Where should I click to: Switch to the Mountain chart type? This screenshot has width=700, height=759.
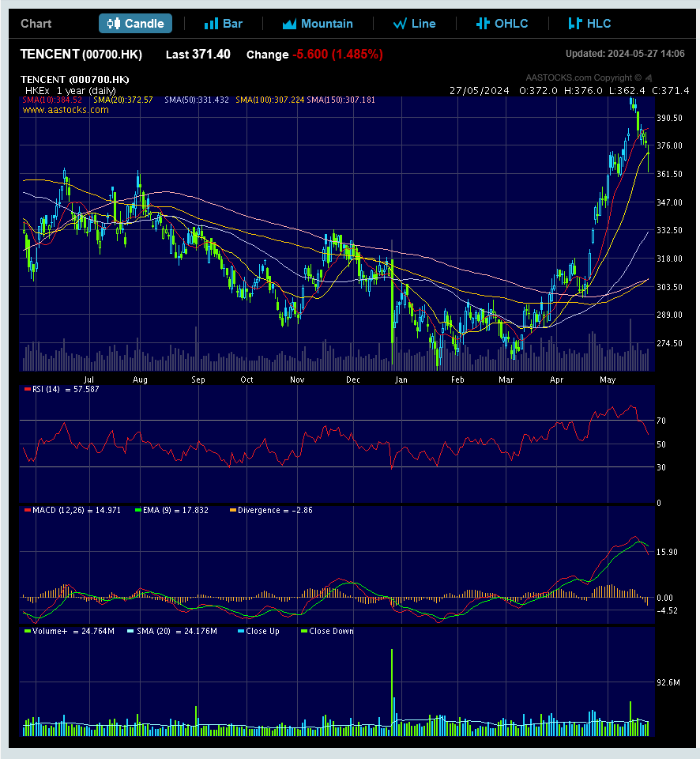coord(318,23)
